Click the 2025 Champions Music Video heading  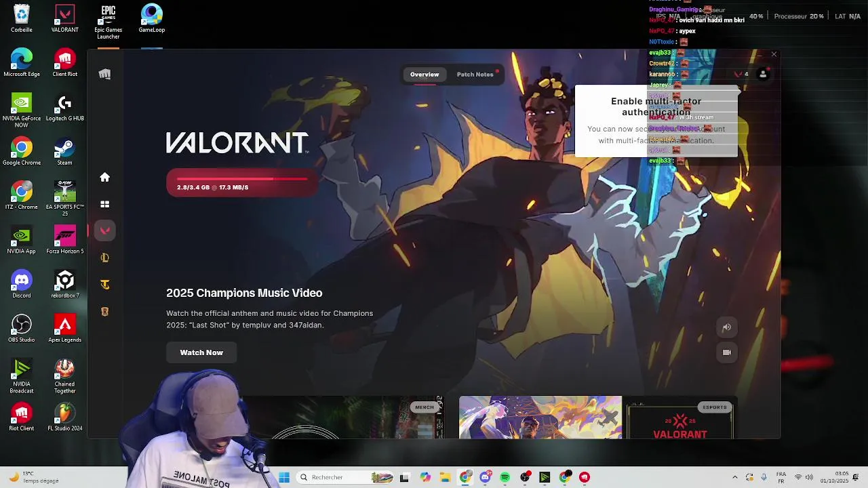click(x=244, y=293)
